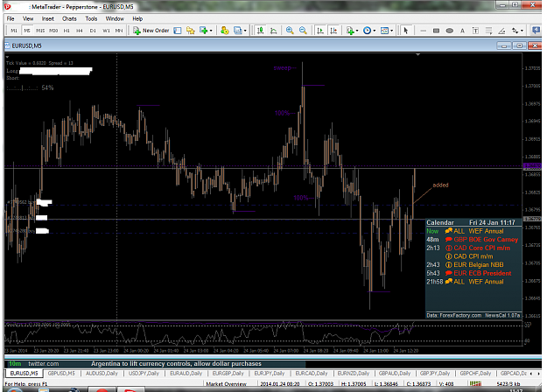547x392 pixels.
Task: Toggle chart shift icon
Action: 333,31
